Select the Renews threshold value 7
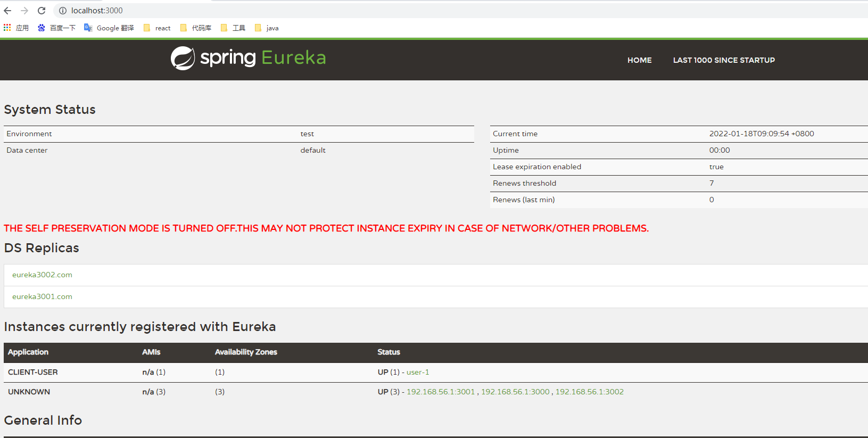Viewport: 868px width, 438px height. click(712, 183)
